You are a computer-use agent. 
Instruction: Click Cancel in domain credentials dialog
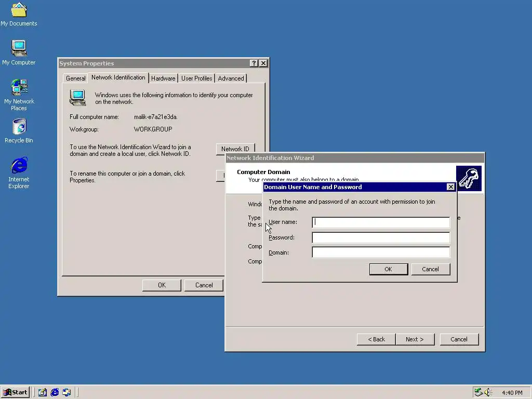(x=430, y=269)
